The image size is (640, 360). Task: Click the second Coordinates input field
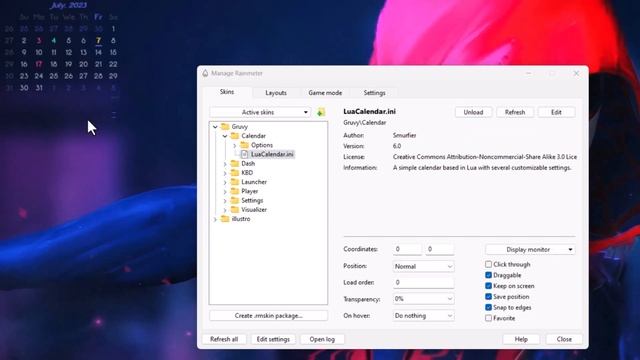[x=440, y=249]
